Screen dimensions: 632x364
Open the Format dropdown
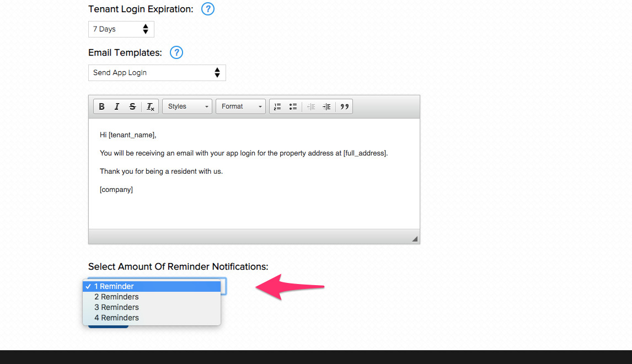pyautogui.click(x=240, y=106)
